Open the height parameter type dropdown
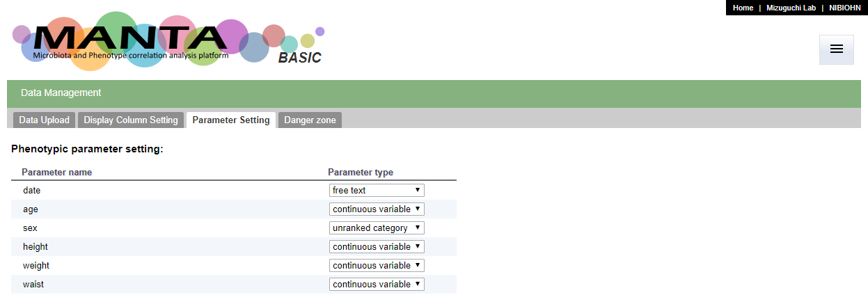Image resolution: width=868 pixels, height=295 pixels. tap(377, 246)
